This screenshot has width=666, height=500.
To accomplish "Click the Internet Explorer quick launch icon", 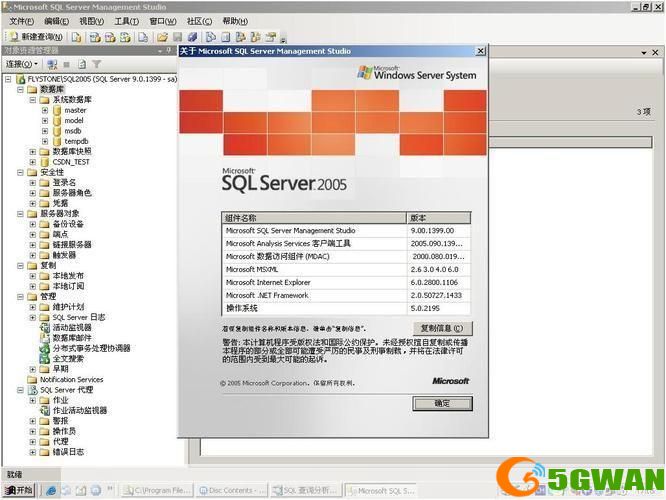I will click(x=51, y=490).
